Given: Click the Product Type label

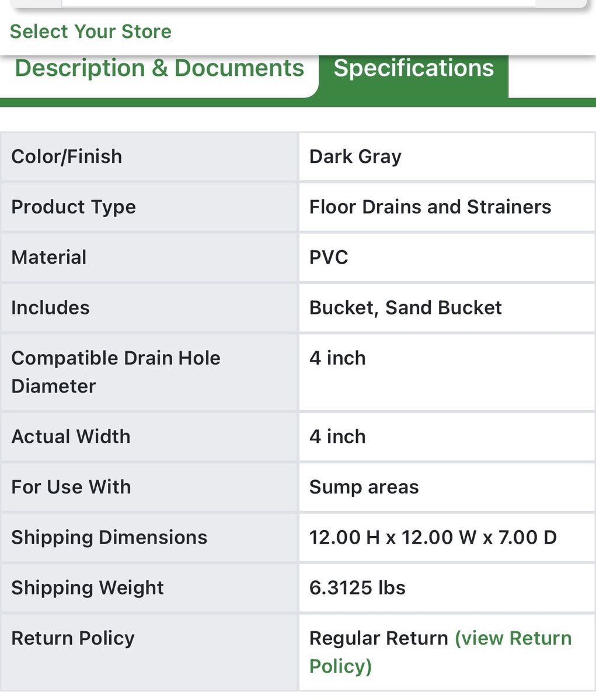Looking at the screenshot, I should pyautogui.click(x=74, y=207).
